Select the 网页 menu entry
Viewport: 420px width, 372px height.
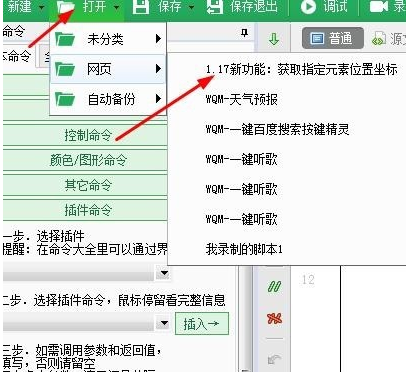pos(108,69)
